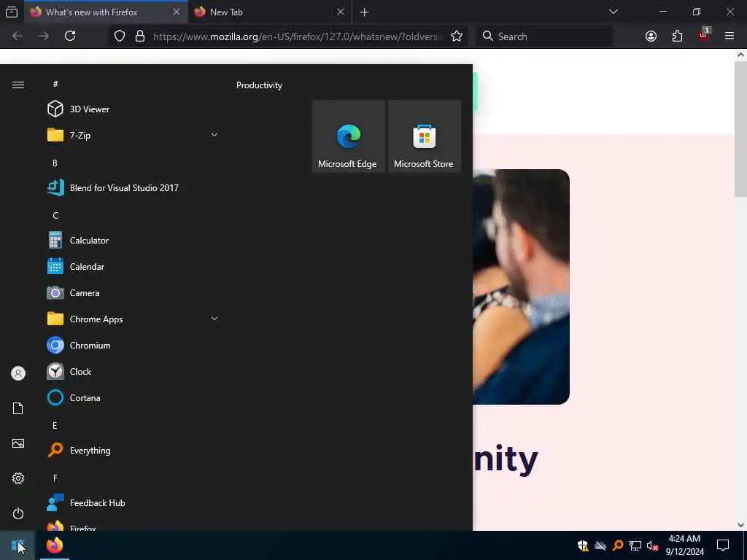The height and width of the screenshot is (560, 747).
Task: Click the E letter header
Action: pos(55,425)
